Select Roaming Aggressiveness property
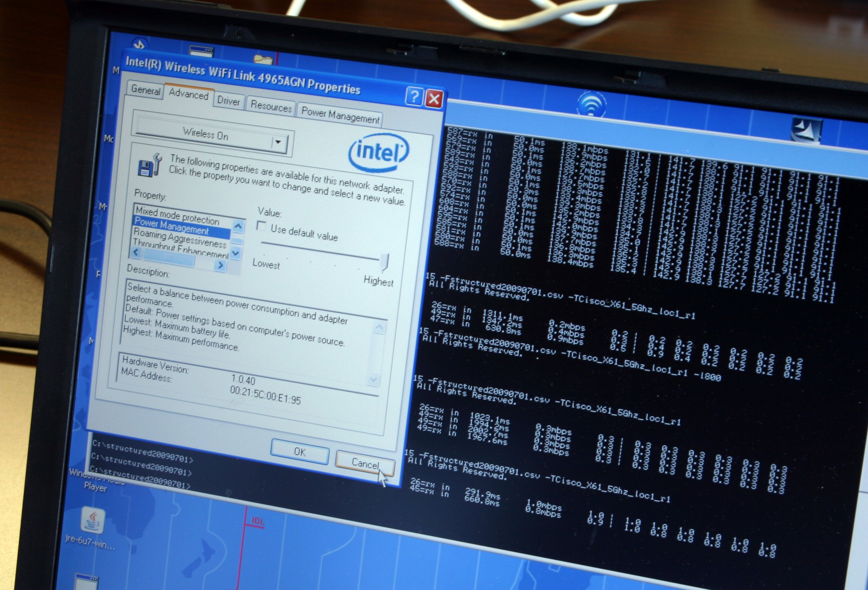Viewport: 868px width, 590px height. (180, 238)
